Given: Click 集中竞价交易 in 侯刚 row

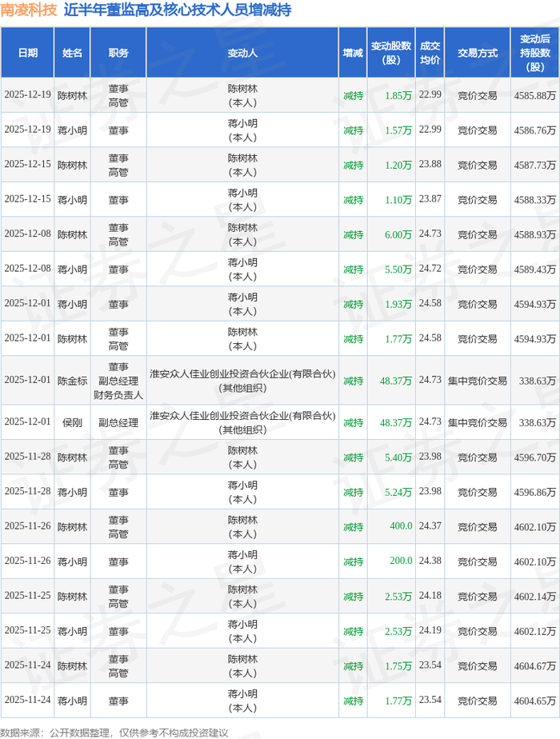Looking at the screenshot, I should point(478,423).
